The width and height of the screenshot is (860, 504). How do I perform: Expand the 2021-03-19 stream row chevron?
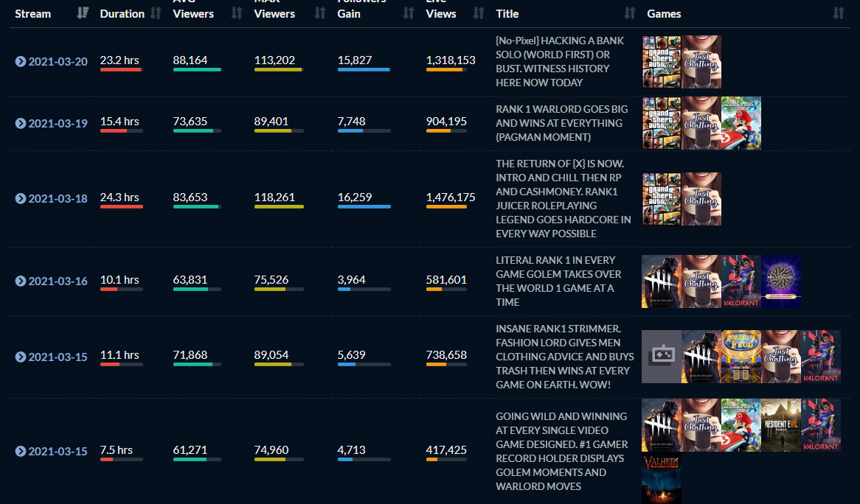[21, 123]
